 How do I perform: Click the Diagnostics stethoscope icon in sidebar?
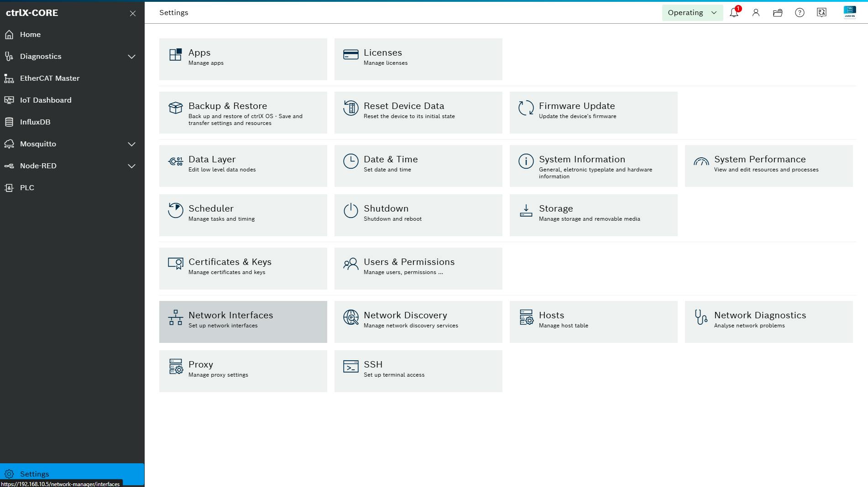9,57
